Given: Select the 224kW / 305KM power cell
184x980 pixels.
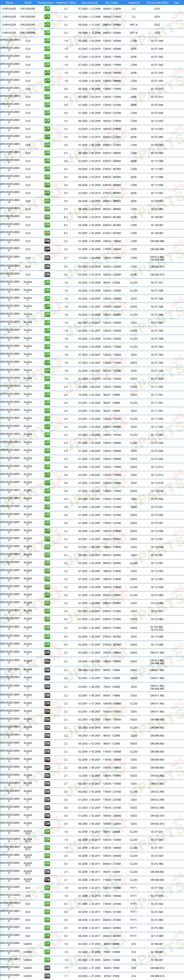Looking at the screenshot, I should (x=112, y=928).
